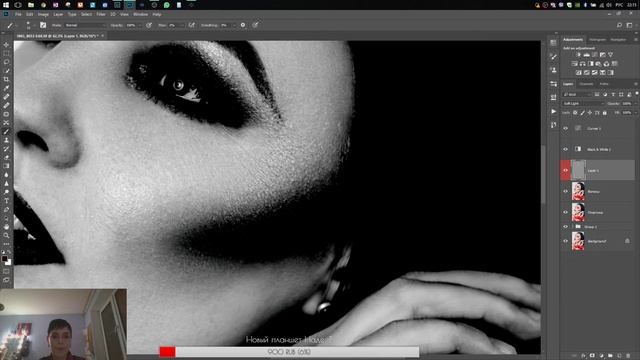Click the lock all layers icon

pyautogui.click(x=604, y=113)
